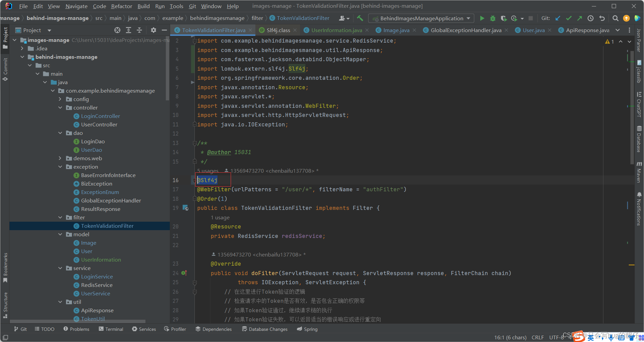Open Project panel gear options
The width and height of the screenshot is (644, 342).
tap(154, 30)
